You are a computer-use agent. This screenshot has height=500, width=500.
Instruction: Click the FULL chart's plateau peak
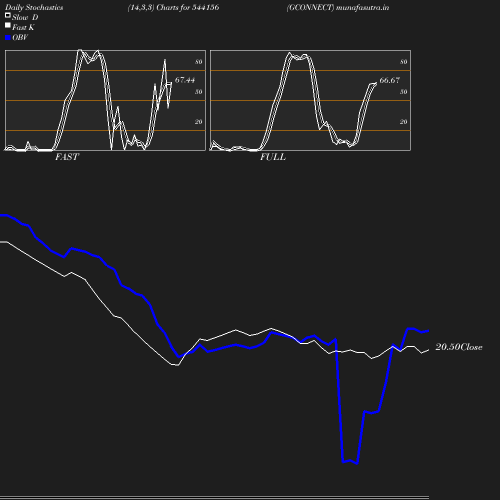coord(298,56)
